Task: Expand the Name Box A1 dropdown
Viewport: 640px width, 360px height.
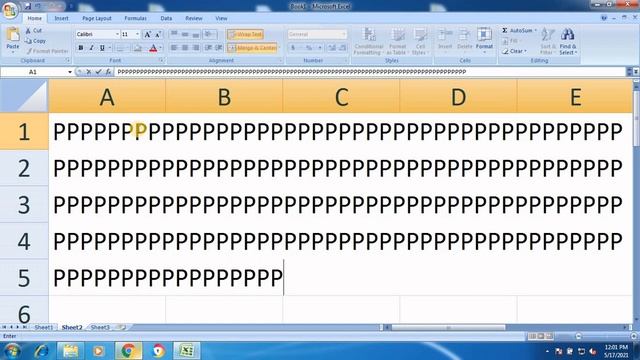Action: pyautogui.click(x=70, y=72)
